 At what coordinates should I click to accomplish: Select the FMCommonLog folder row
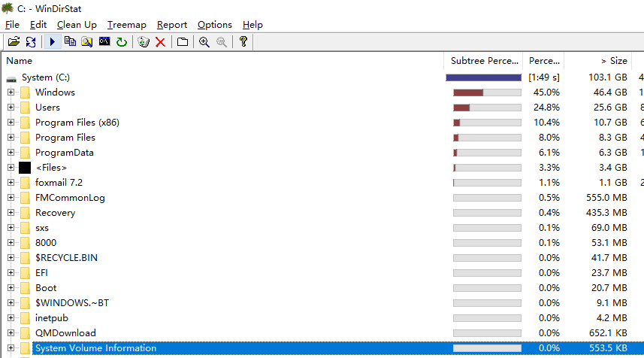[x=70, y=198]
